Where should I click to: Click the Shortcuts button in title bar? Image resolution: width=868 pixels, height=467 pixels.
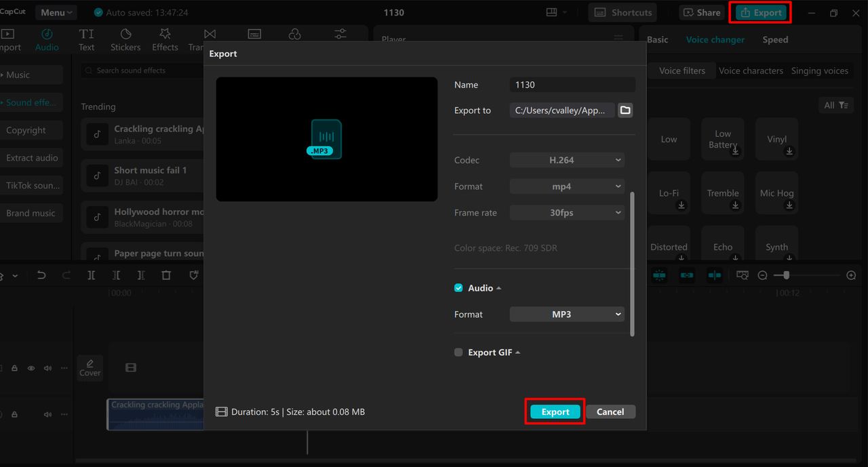point(624,12)
